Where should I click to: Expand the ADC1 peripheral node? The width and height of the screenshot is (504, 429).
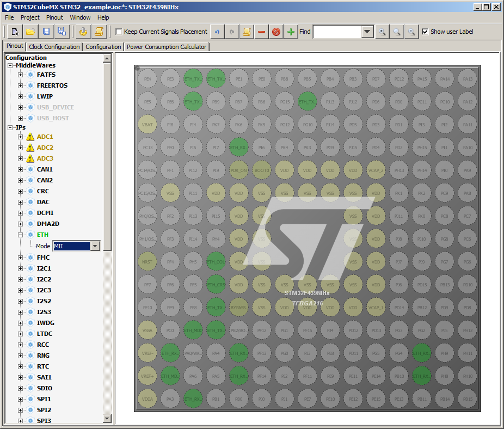coord(21,137)
